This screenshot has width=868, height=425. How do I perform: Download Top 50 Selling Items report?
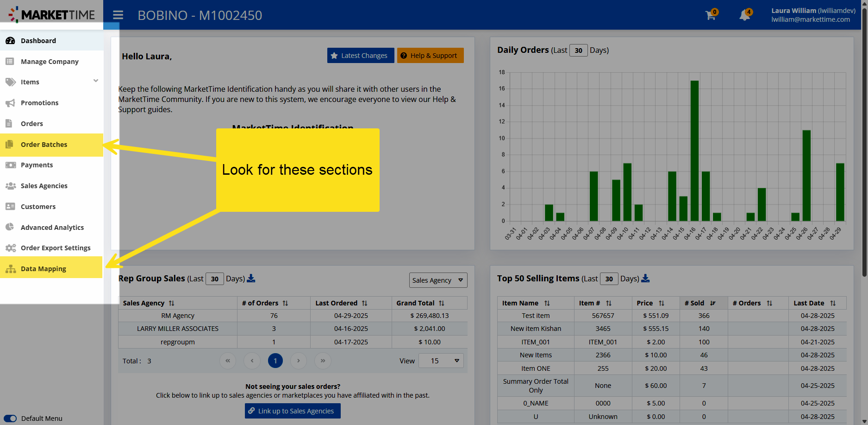coord(645,278)
